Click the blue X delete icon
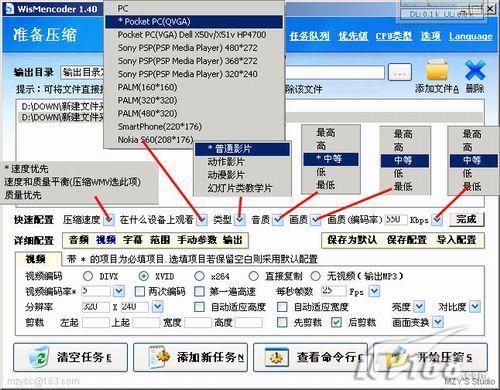Viewport: 500px width, 390px height. [475, 70]
